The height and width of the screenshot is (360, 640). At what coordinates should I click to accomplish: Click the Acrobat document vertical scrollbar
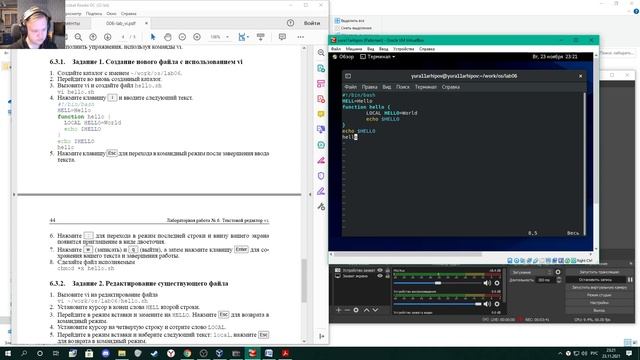(304, 280)
